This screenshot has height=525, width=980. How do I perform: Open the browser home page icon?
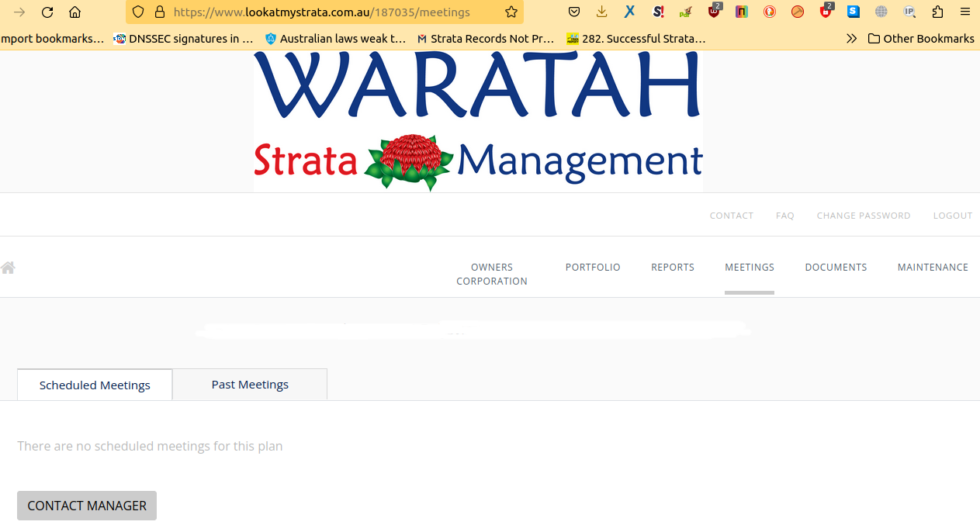point(74,12)
